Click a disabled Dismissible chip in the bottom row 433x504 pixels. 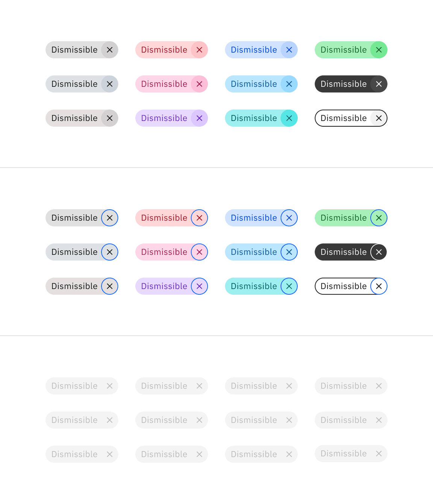[x=74, y=454]
